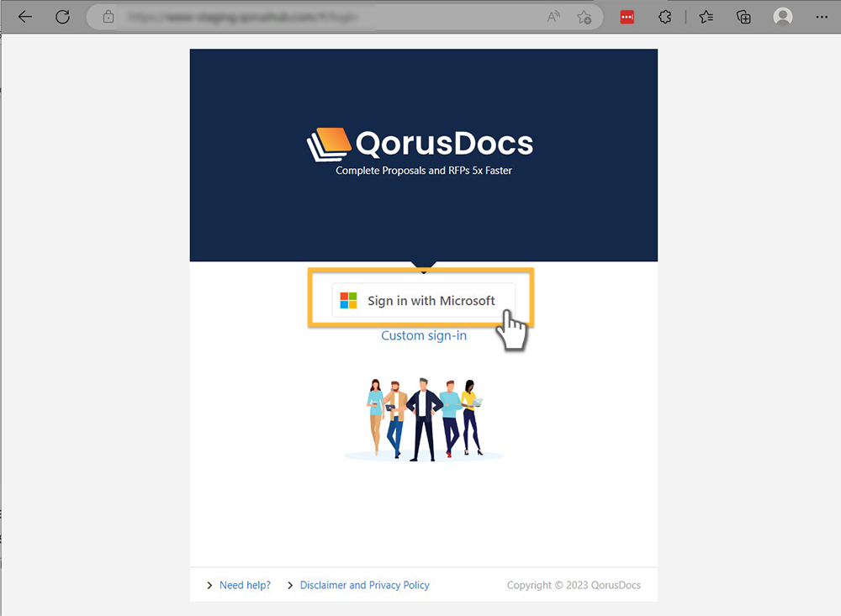This screenshot has width=841, height=616.
Task: Expand the chevron beside Disclaimer and Privacy Policy
Action: pyautogui.click(x=290, y=586)
